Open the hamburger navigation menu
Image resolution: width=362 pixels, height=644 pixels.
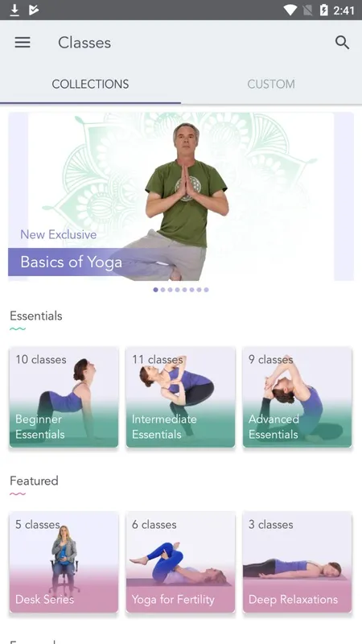click(23, 43)
